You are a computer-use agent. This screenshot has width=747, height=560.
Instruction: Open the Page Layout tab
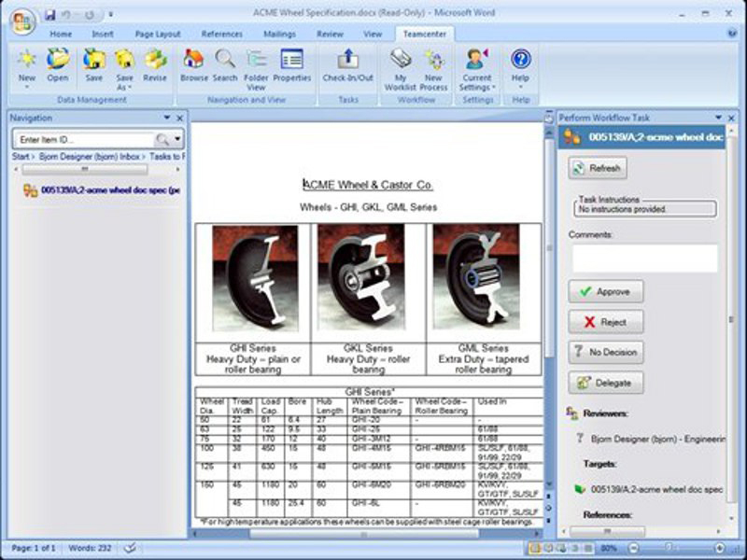[158, 35]
